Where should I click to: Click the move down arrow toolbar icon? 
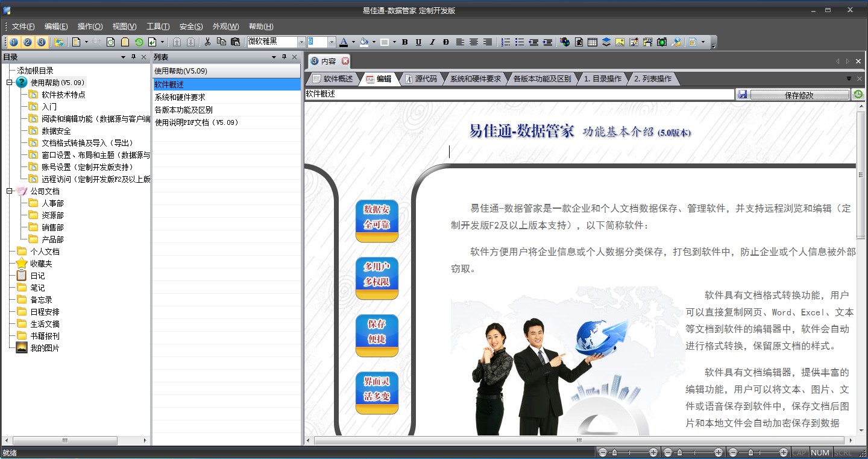pos(190,42)
